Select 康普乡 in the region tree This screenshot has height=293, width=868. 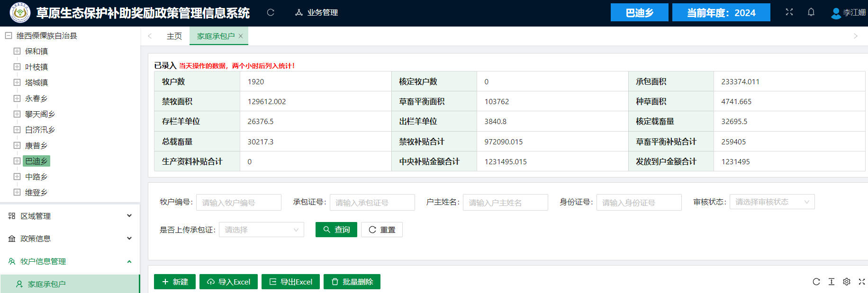click(36, 145)
